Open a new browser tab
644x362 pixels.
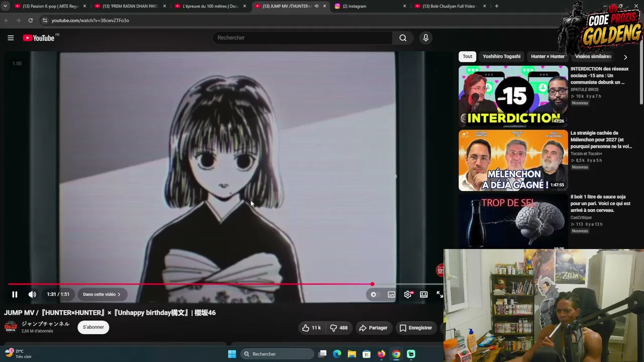click(497, 6)
